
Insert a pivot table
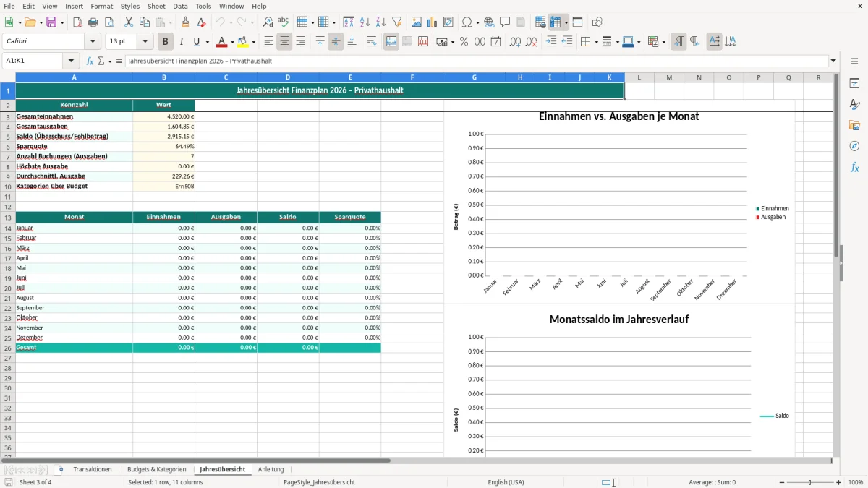[x=448, y=22]
